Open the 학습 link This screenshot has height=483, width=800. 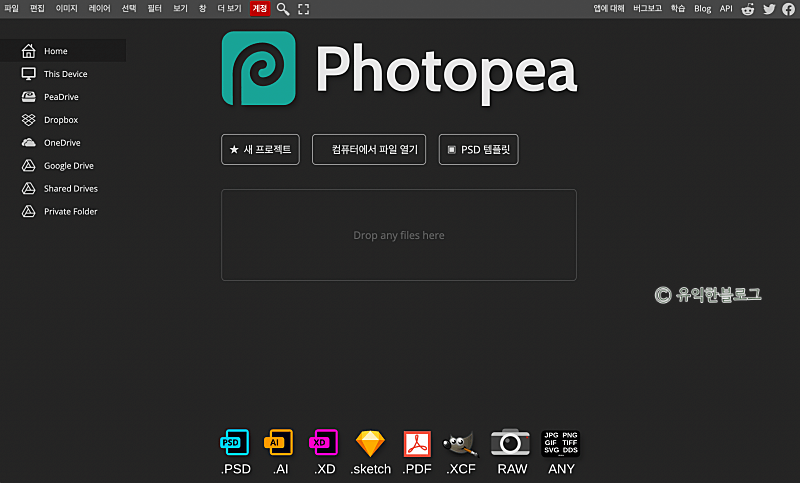678,9
